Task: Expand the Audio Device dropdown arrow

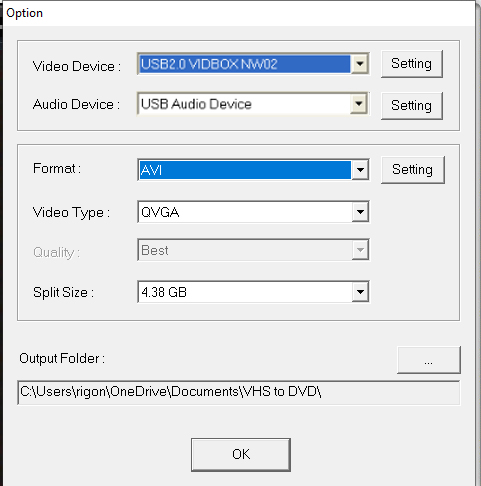Action: (359, 104)
